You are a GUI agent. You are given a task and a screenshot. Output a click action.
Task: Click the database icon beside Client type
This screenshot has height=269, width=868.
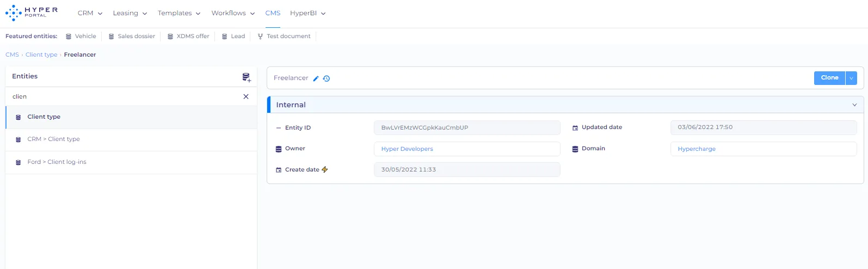[19, 117]
